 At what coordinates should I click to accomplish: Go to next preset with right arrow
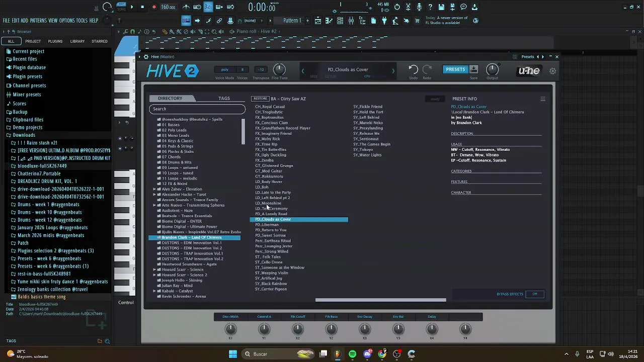point(393,71)
